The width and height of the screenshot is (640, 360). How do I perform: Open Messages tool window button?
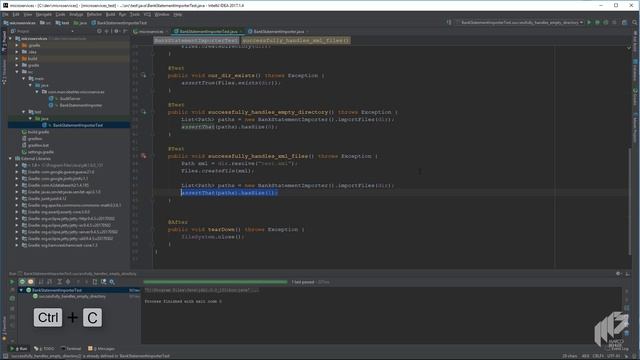coord(101,349)
